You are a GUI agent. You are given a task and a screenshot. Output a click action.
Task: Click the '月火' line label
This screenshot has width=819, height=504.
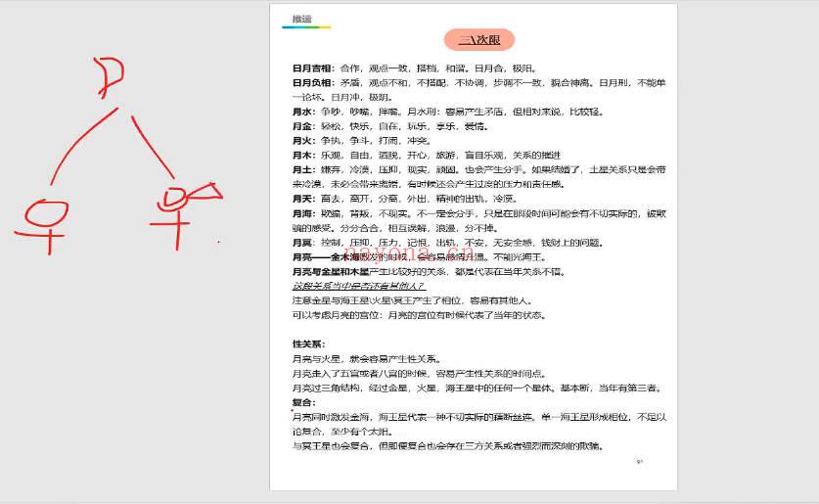pos(302,141)
